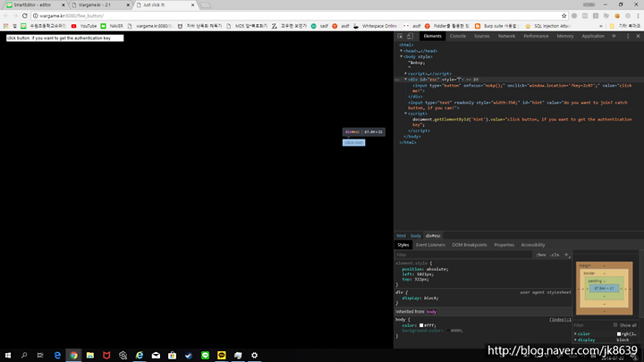
Task: Collapse the body element node
Action: tap(402, 56)
